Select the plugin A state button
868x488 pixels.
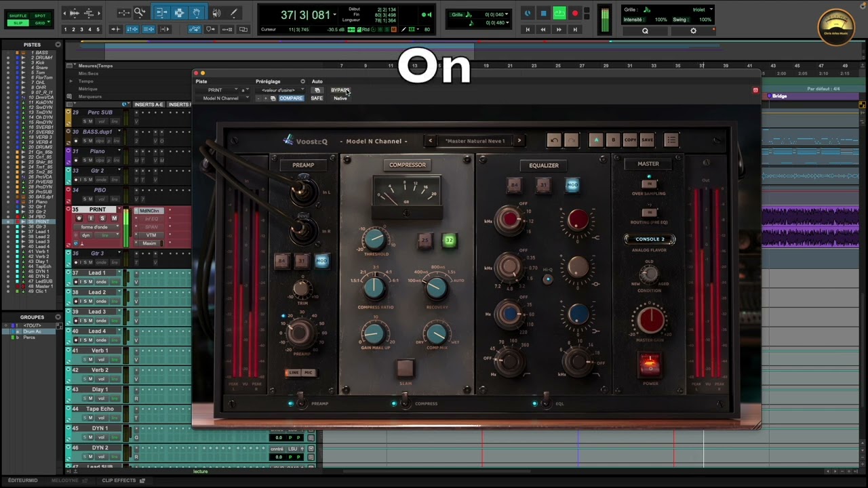pyautogui.click(x=596, y=140)
